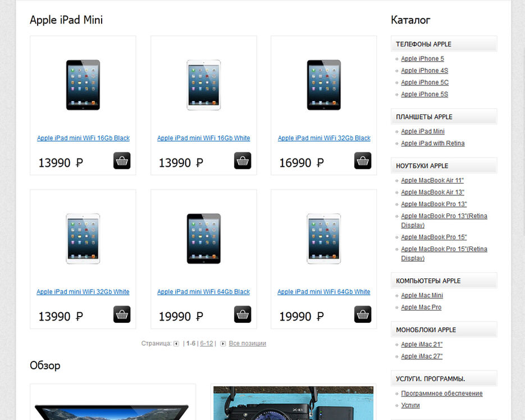
Task: Add iPad mini WiFi 16Gb Black to cart
Action: tap(122, 161)
